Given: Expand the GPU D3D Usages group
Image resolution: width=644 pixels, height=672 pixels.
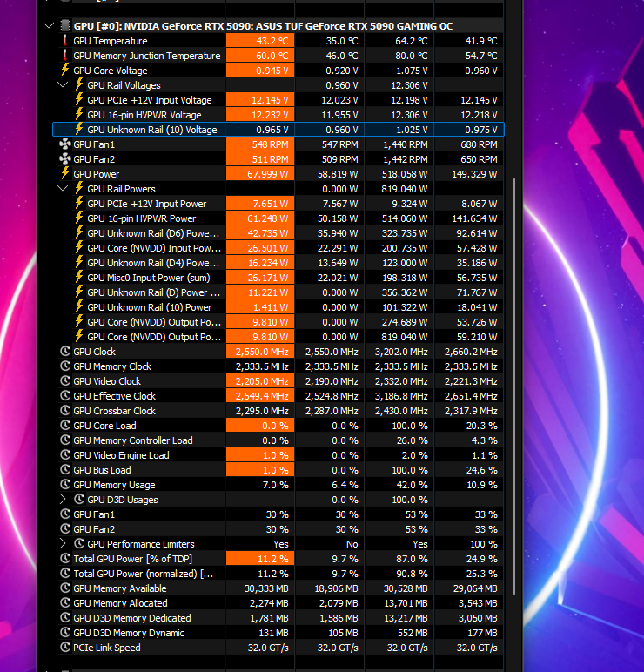Looking at the screenshot, I should point(63,500).
